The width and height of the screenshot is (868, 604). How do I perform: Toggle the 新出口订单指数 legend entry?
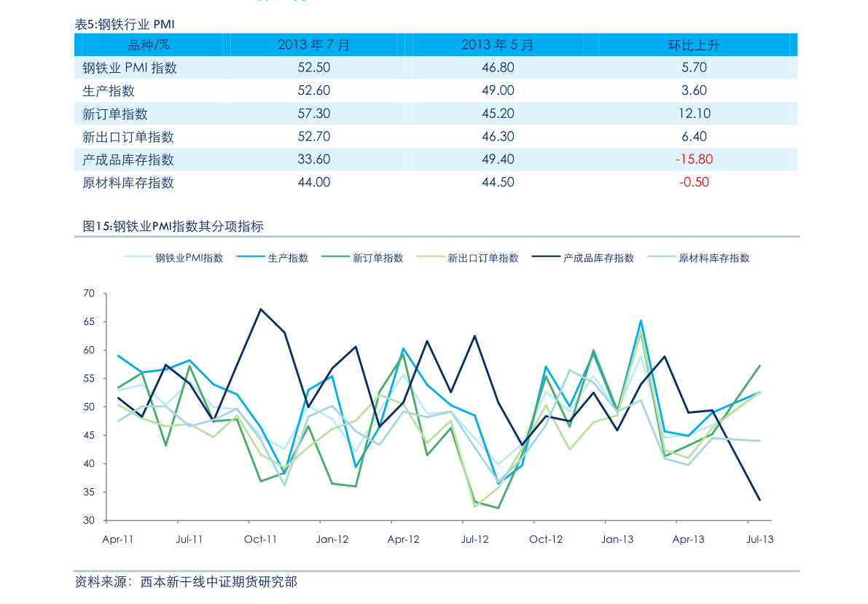[x=482, y=258]
